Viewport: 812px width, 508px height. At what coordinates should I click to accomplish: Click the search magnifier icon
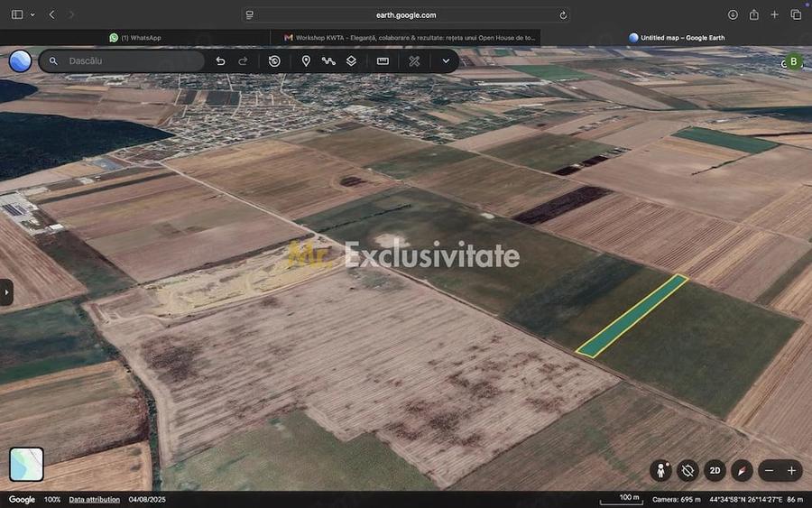(53, 61)
